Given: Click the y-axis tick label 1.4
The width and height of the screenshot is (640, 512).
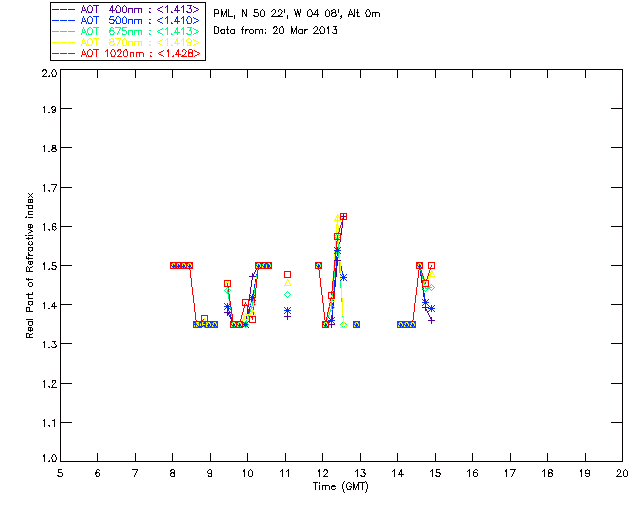Looking at the screenshot, I should coord(49,305).
